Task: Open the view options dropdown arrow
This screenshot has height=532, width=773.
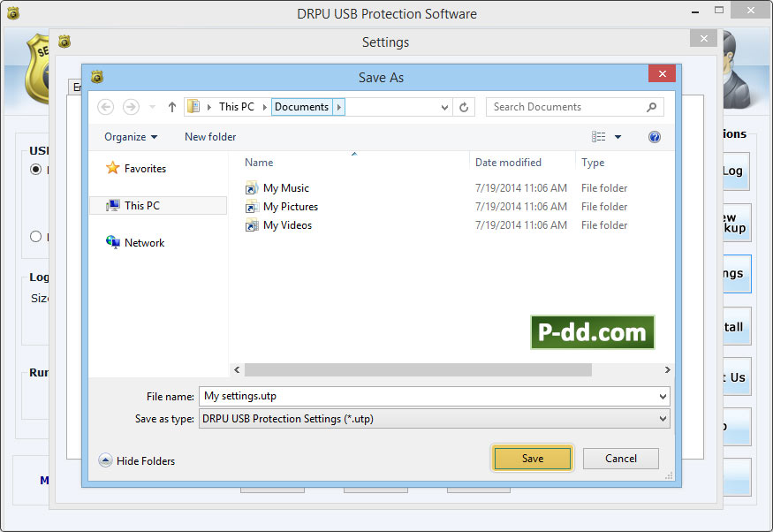Action: 618,137
